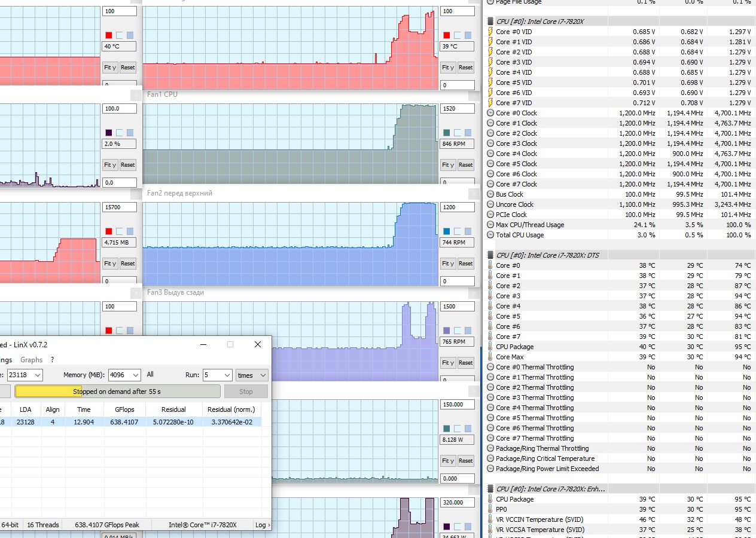The height and width of the screenshot is (538, 756).
Task: Click the thermometer icon of Core #3 temperature
Action: pos(490,296)
